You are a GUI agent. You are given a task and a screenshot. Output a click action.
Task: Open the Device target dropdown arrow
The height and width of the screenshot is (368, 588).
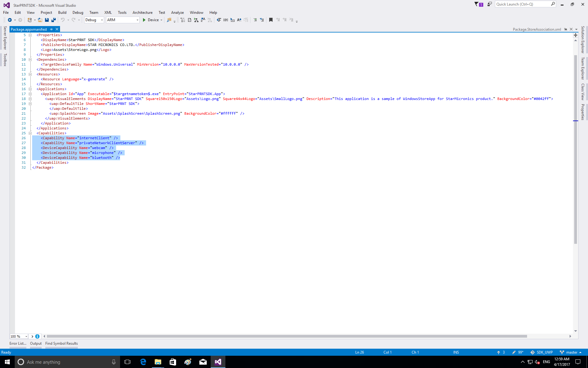(x=161, y=20)
